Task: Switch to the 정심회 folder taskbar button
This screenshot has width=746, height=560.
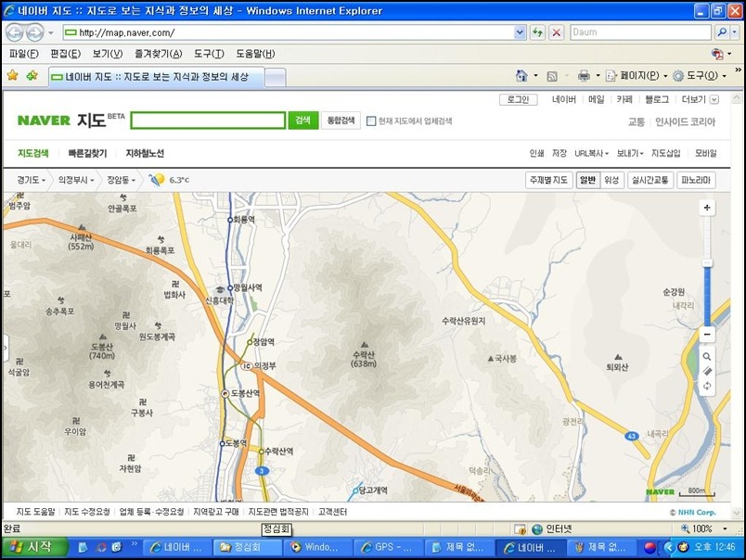Action: click(246, 547)
